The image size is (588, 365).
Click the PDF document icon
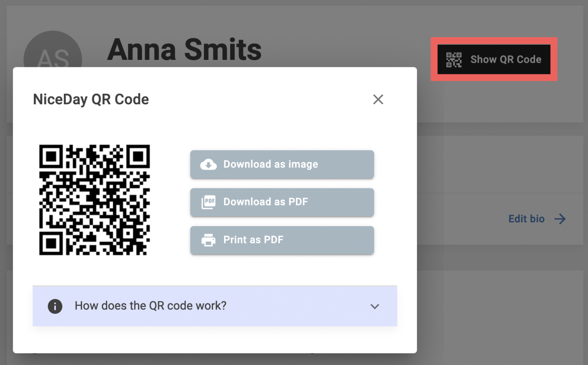[208, 202]
